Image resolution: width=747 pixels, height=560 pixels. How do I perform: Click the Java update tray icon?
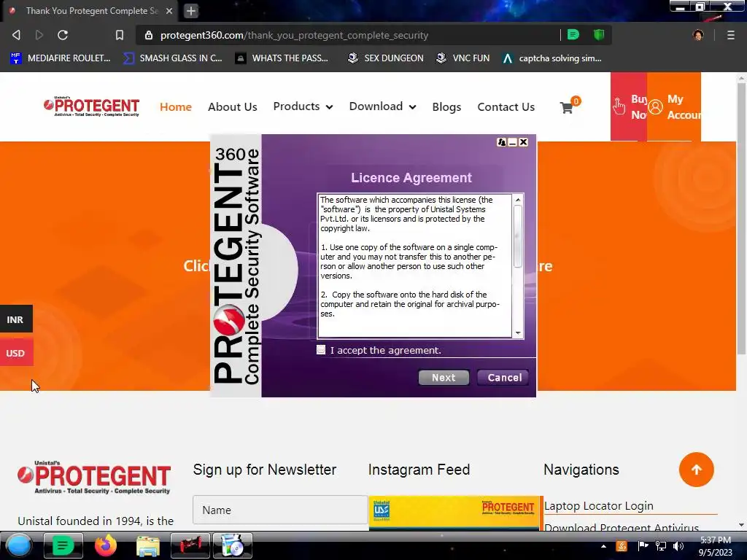pyautogui.click(x=622, y=546)
